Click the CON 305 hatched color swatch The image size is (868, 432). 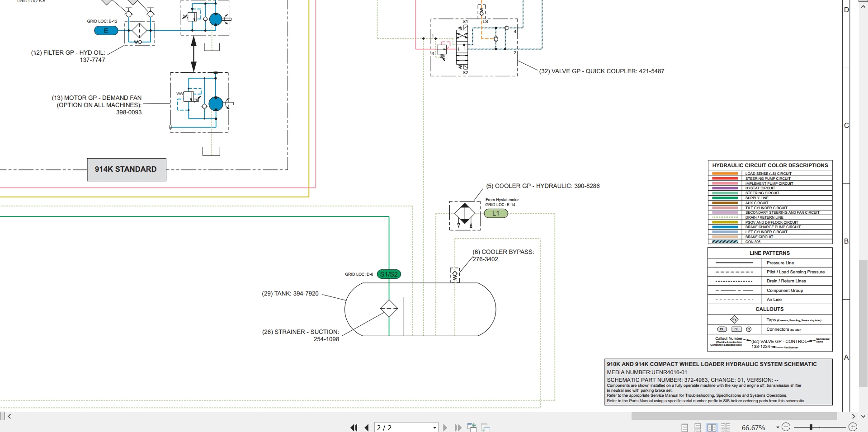coord(725,242)
